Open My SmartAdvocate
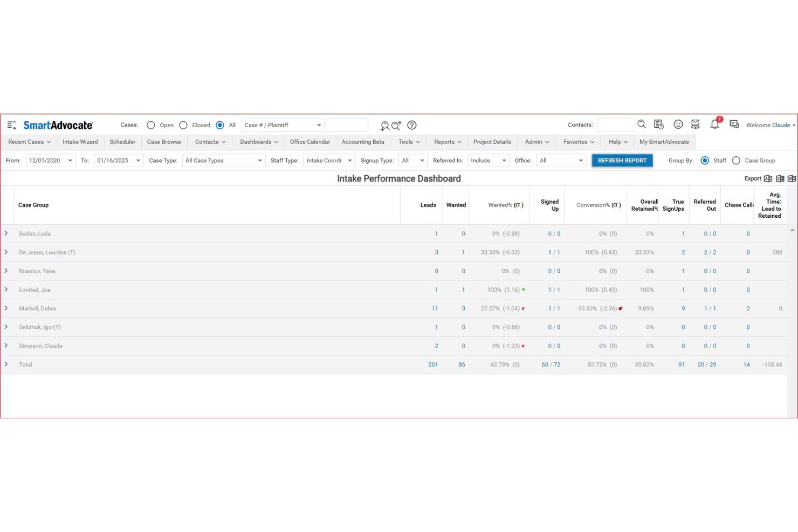The height and width of the screenshot is (532, 798). click(x=664, y=142)
